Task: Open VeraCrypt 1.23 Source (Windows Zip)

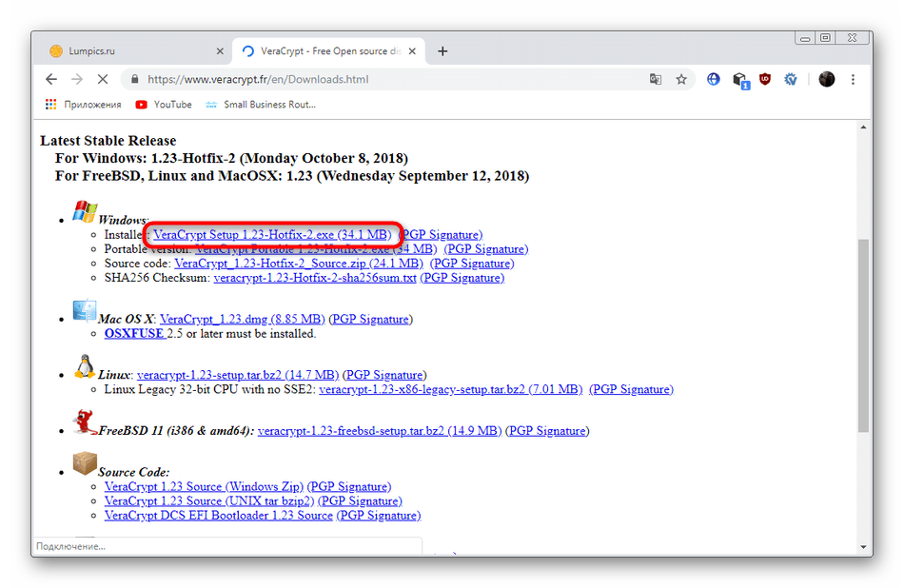Action: [x=204, y=487]
